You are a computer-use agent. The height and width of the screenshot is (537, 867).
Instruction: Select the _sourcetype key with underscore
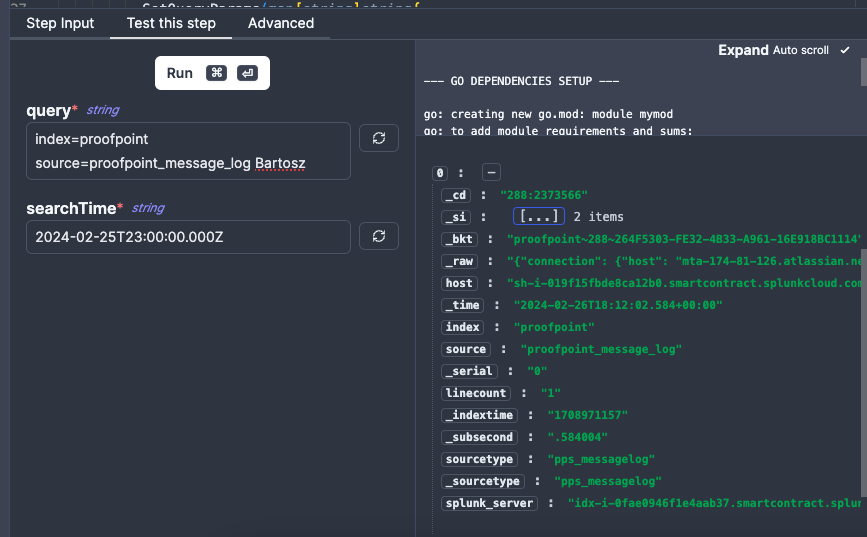[x=482, y=481]
